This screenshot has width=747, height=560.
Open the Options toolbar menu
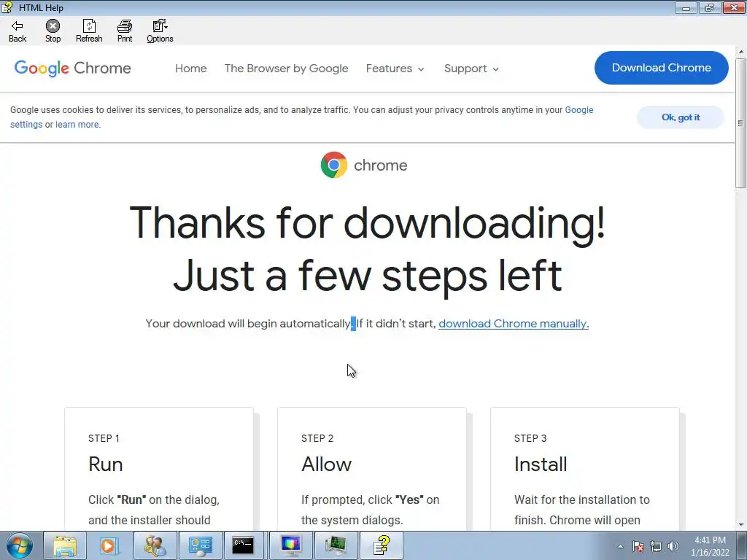[160, 31]
